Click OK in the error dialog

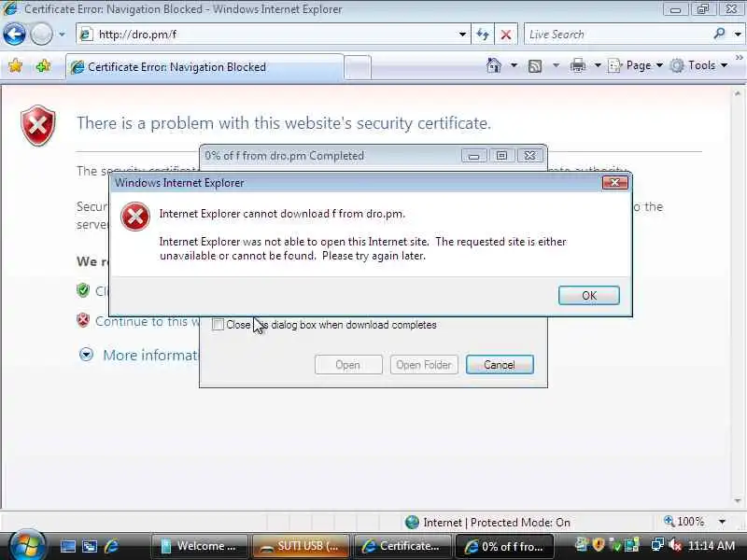(x=589, y=295)
